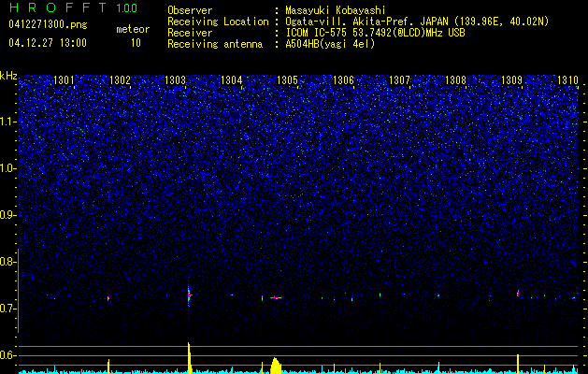Image resolution: width=588 pixels, height=374 pixels.
Task: Click the 1310 time marker
Action: [567, 80]
